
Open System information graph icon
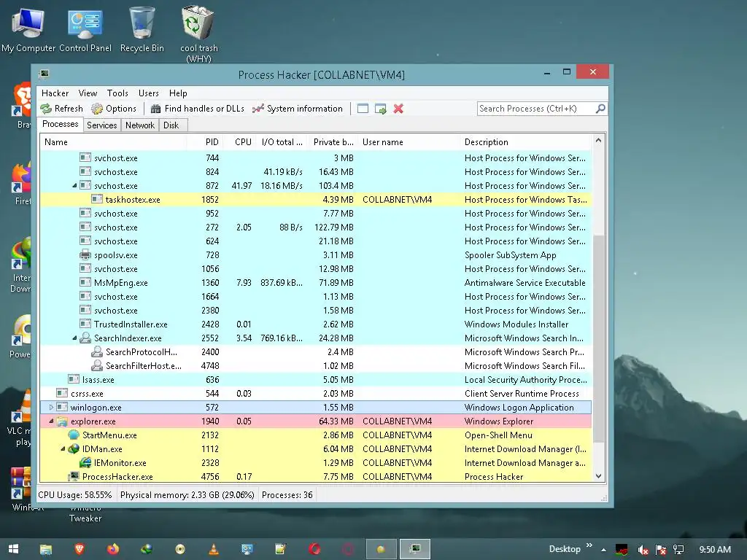coord(258,109)
